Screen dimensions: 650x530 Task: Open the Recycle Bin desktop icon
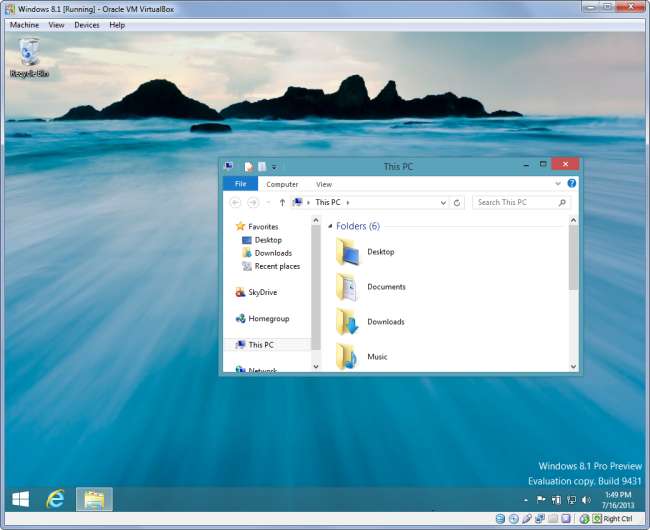[x=29, y=57]
